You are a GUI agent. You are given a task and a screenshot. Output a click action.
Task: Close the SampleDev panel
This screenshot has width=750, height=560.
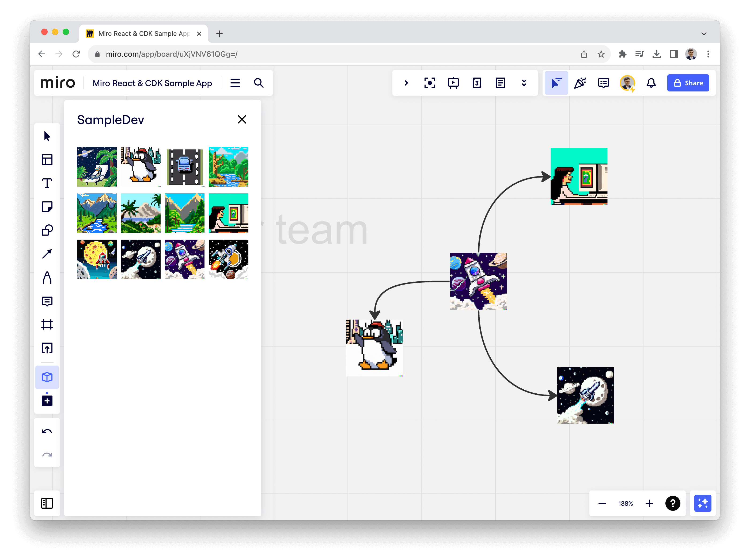[x=242, y=119]
